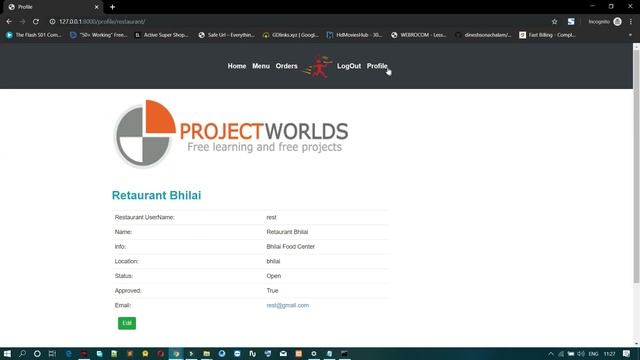
Task: Click the username value "rest"
Action: click(x=271, y=217)
